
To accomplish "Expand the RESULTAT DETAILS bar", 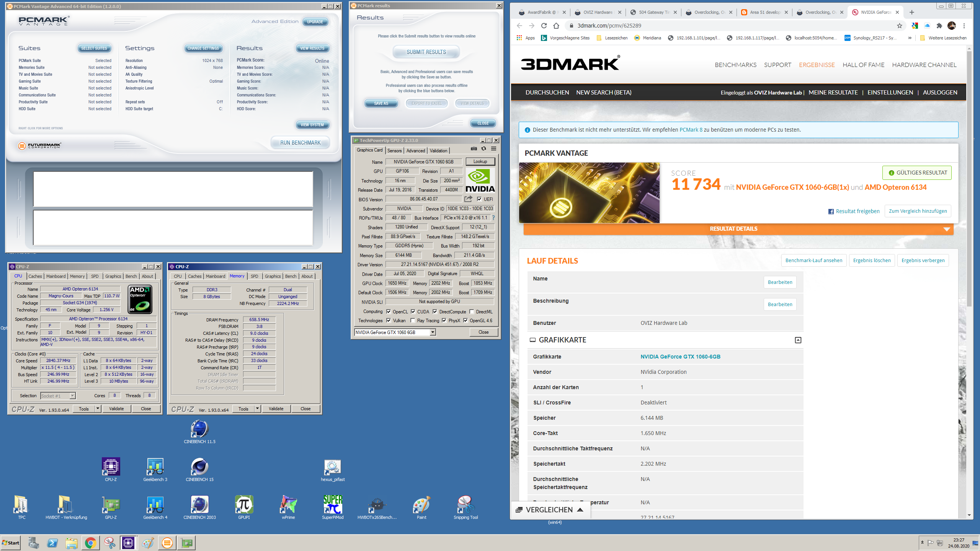I will point(738,229).
